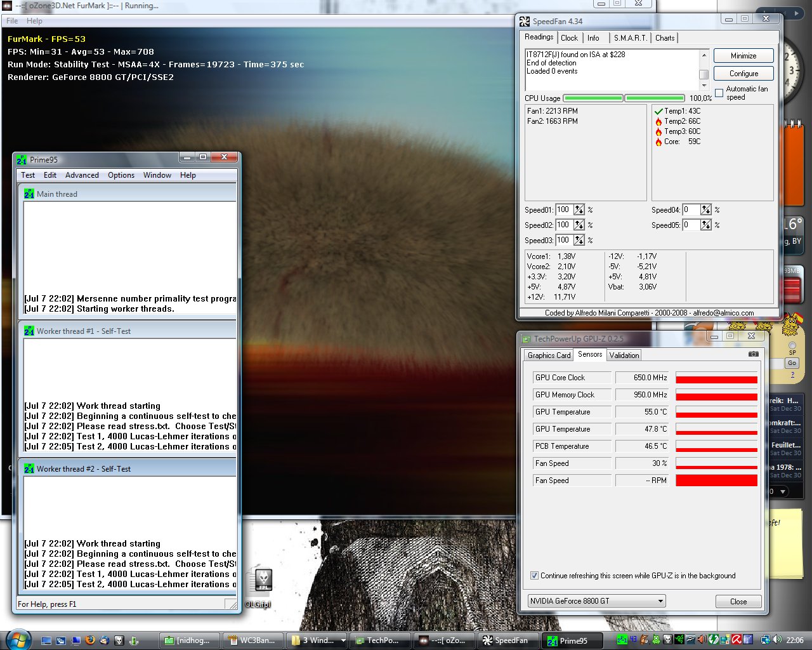Click orange speaker tray icon
The width and height of the screenshot is (812, 650).
(702, 640)
